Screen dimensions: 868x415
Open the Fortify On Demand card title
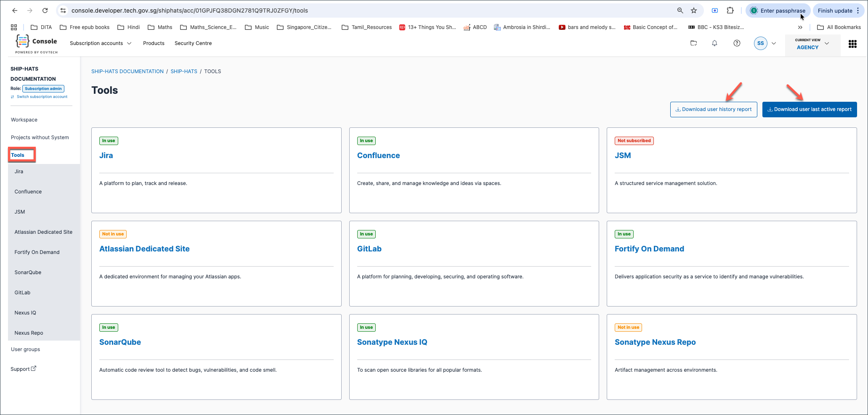pos(649,249)
